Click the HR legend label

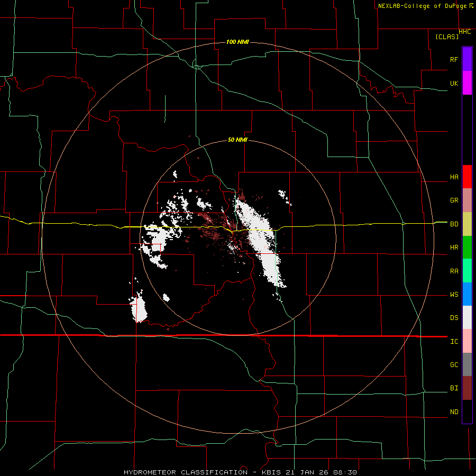pyautogui.click(x=454, y=248)
